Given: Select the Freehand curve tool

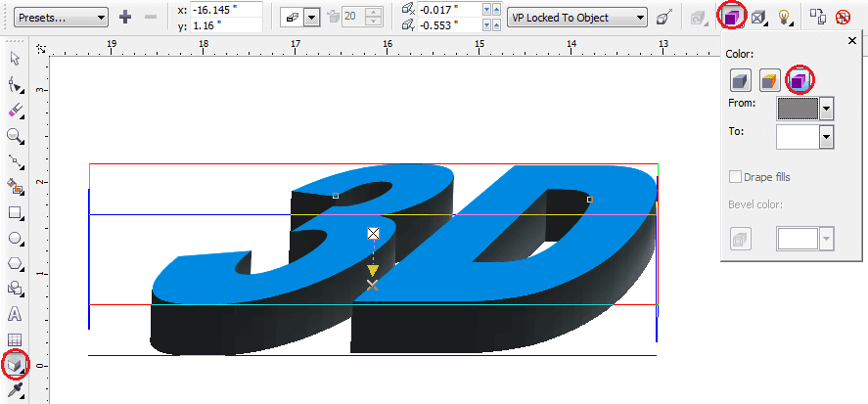Looking at the screenshot, I should (15, 161).
